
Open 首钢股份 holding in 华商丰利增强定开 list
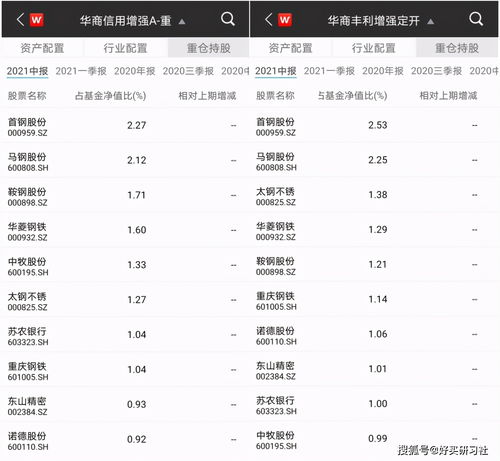point(374,126)
